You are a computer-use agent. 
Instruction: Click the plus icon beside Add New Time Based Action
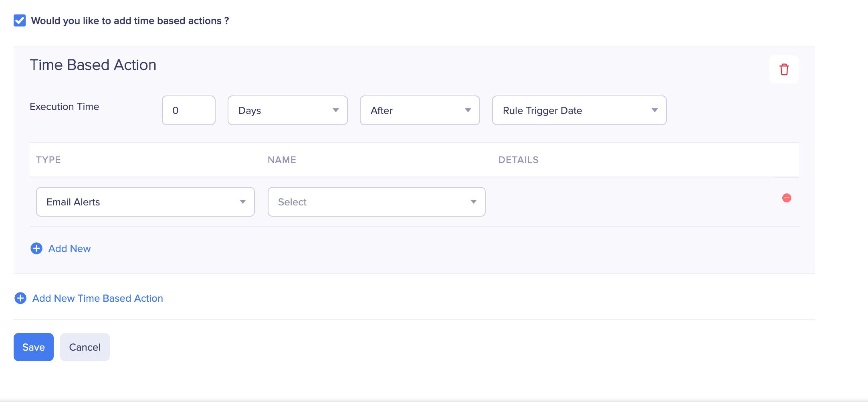click(20, 298)
